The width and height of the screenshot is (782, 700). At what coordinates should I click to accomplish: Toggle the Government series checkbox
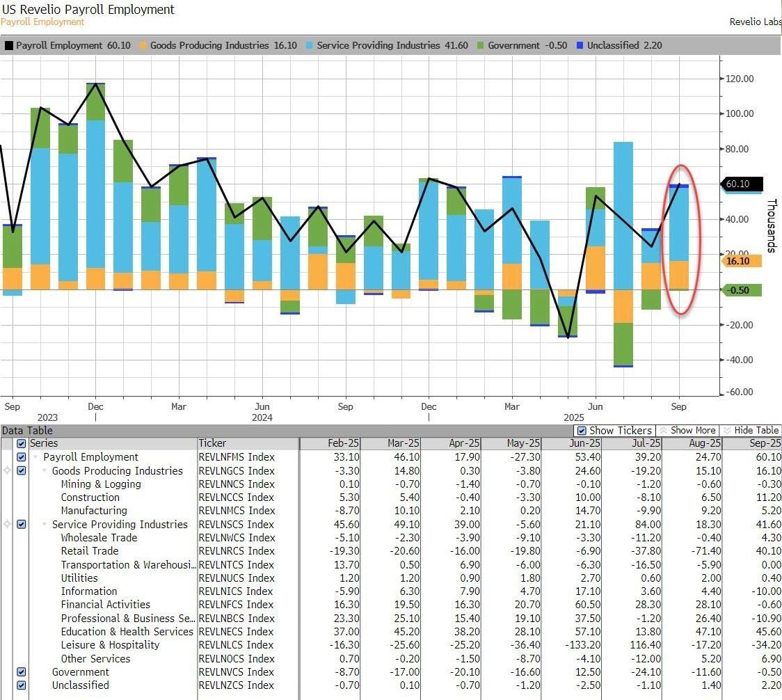click(x=22, y=672)
